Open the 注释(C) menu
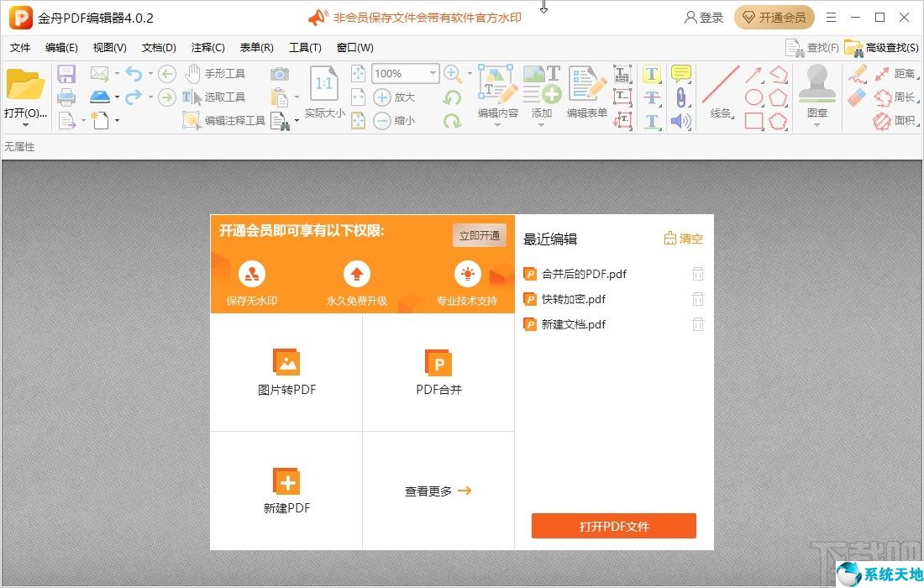This screenshot has height=588, width=924. [207, 48]
